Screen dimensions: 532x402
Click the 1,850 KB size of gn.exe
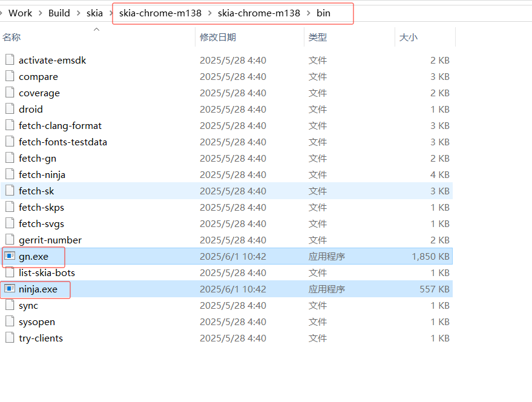[430, 256]
